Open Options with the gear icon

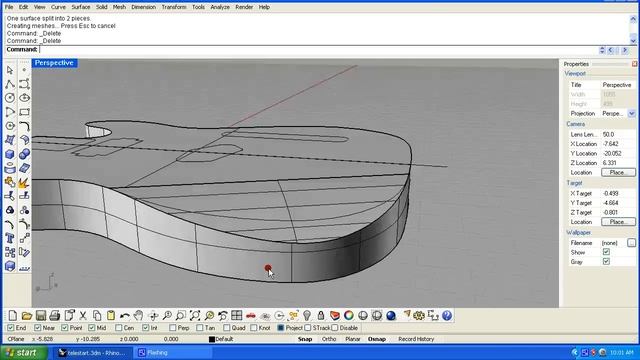pyautogui.click(x=419, y=316)
